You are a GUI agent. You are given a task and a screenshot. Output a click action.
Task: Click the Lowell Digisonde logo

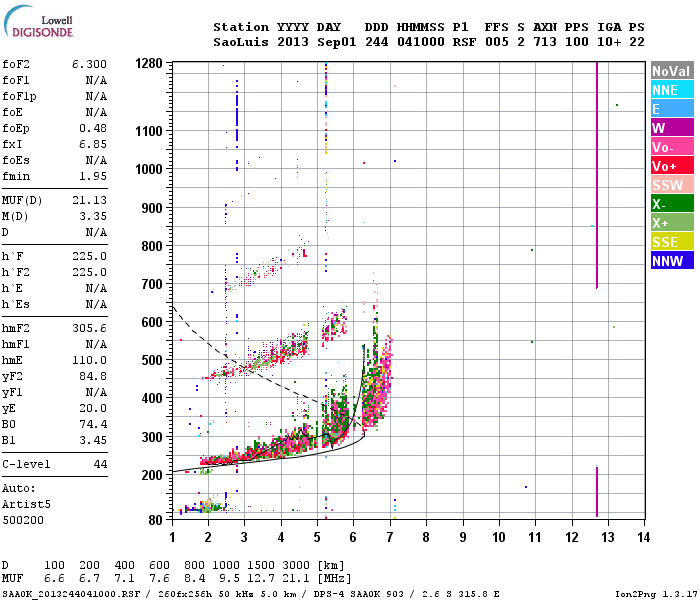click(38, 21)
